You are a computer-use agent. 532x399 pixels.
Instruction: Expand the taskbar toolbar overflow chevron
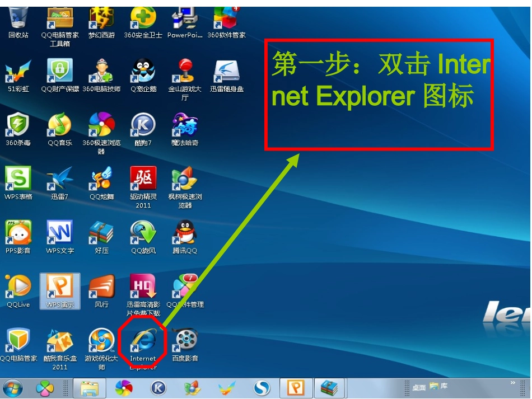click(512, 383)
